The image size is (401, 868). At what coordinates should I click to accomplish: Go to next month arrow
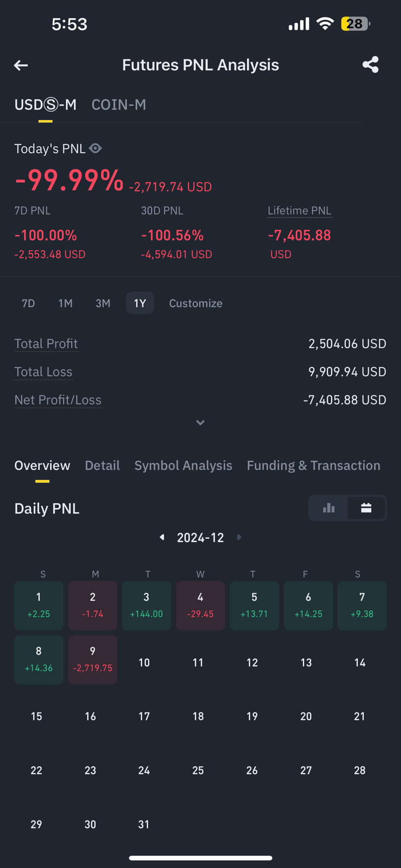tap(239, 537)
